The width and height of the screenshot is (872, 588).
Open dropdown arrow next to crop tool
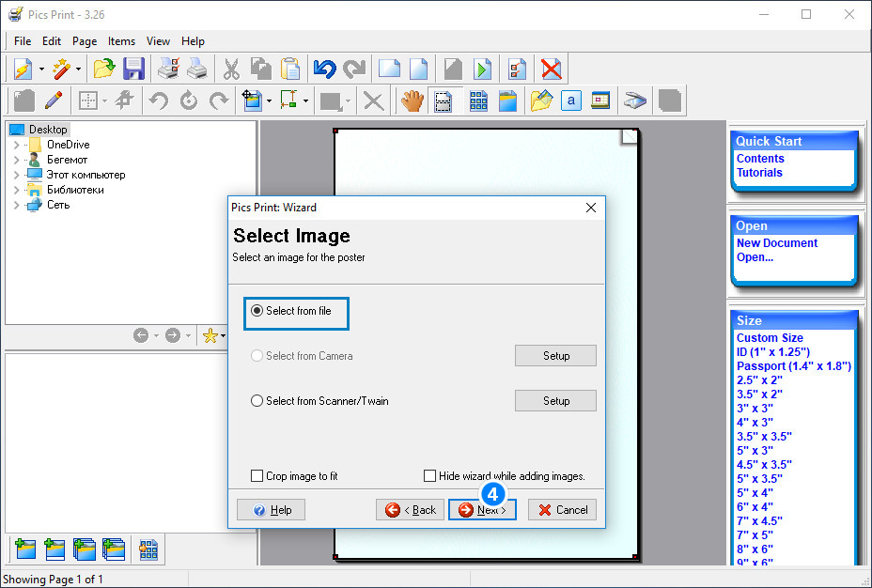pos(269,101)
